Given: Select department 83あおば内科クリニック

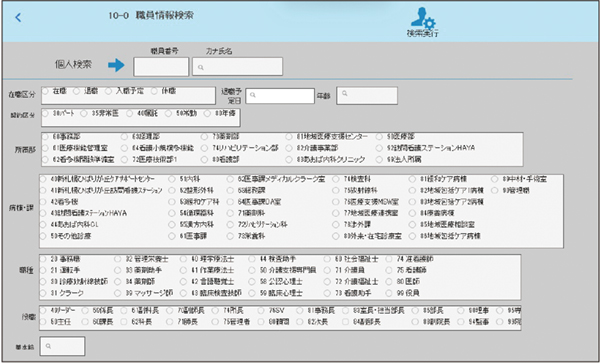Looking at the screenshot, I should 289,160.
